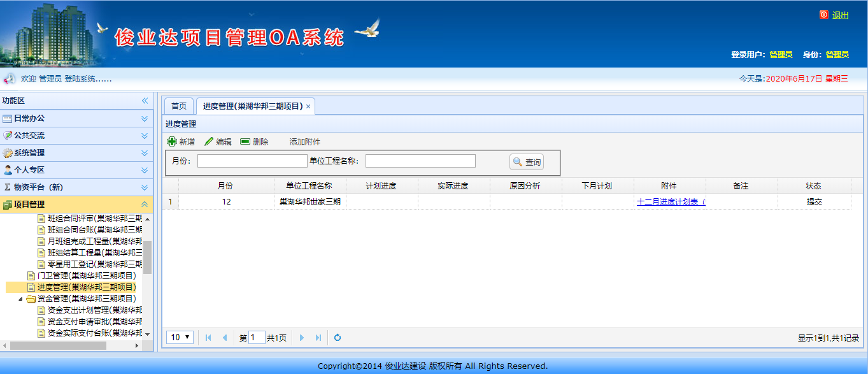
Task: Go to first page of grid
Action: [x=208, y=338]
